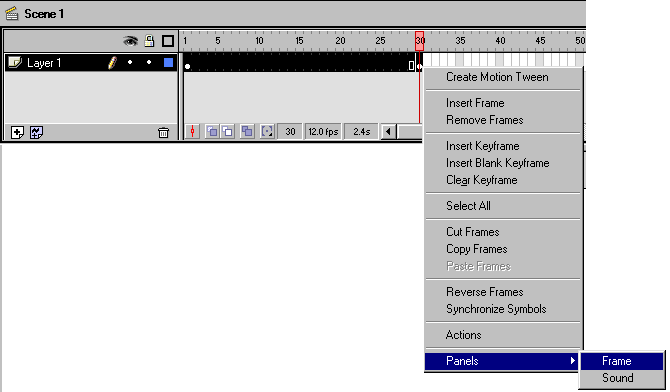Image resolution: width=670 pixels, height=392 pixels.
Task: Choose Clear Keyframe
Action: (503, 180)
